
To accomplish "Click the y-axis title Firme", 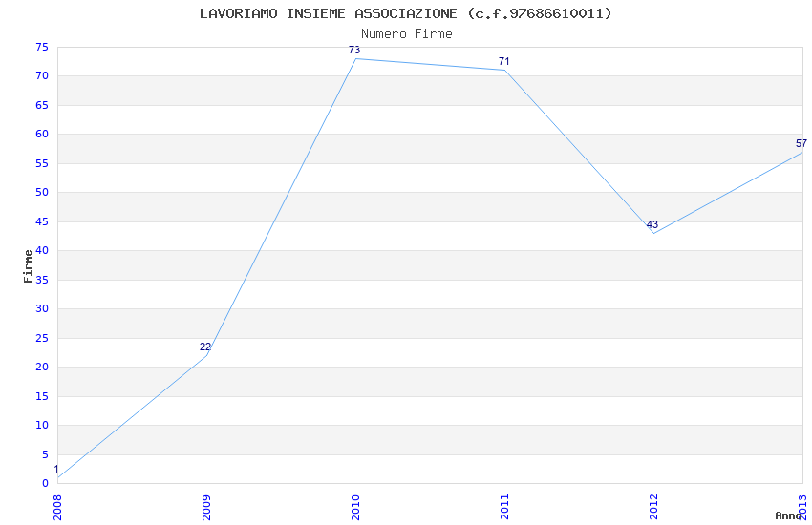I will point(28,266).
